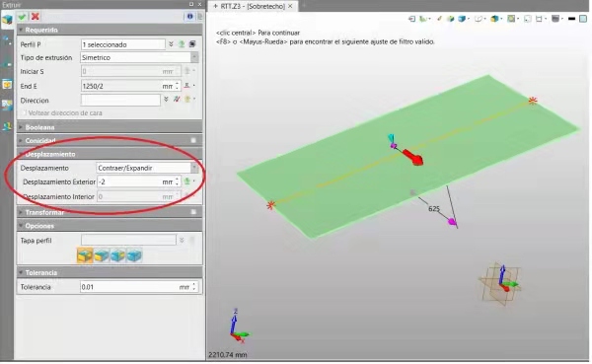
Task: Toggle the Conicidad section checkbox
Action: click(x=193, y=140)
